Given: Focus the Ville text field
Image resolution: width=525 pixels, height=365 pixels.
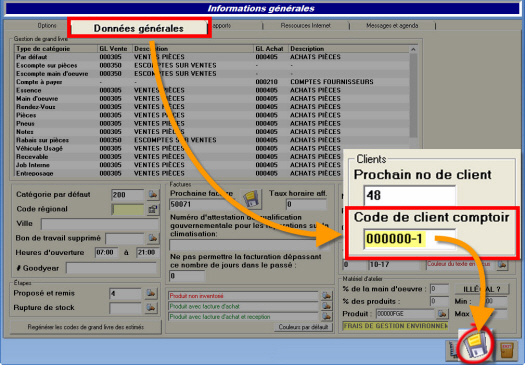Looking at the screenshot, I should tap(100, 224).
